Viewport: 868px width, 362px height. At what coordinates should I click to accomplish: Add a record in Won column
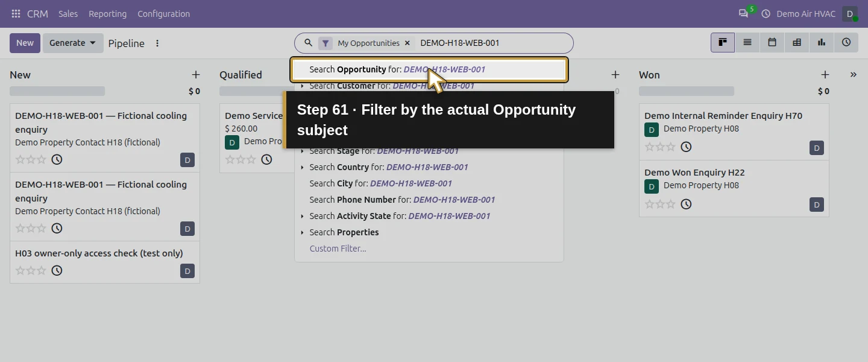coord(825,75)
